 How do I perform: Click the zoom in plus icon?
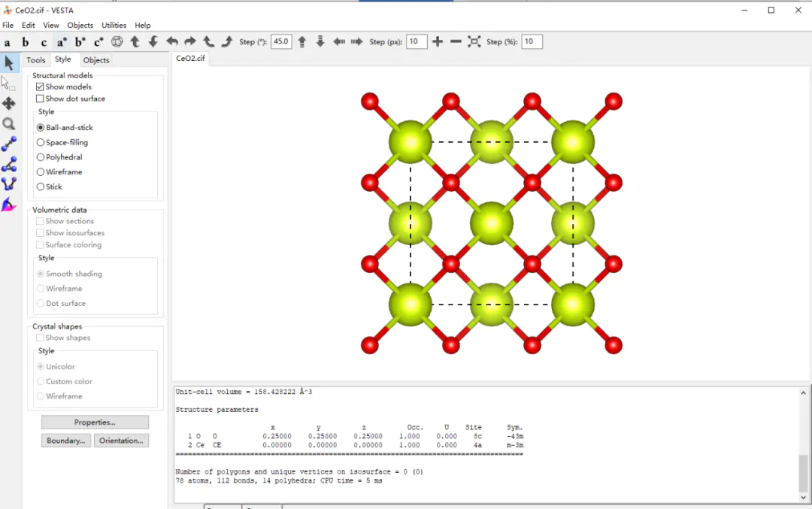438,42
